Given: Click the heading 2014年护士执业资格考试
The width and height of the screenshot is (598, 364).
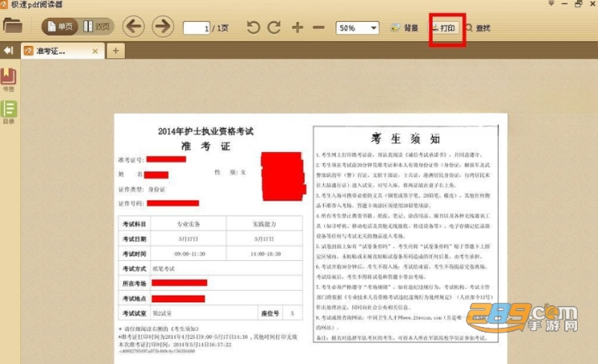Looking at the screenshot, I should point(206,131).
